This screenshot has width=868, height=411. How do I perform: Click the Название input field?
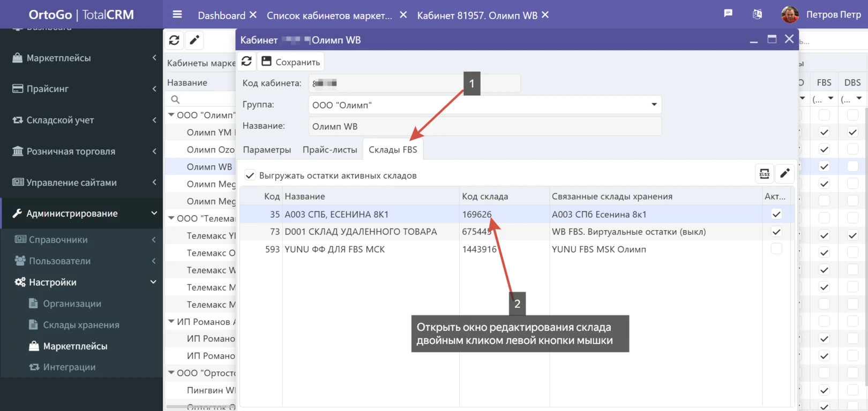[x=484, y=126]
